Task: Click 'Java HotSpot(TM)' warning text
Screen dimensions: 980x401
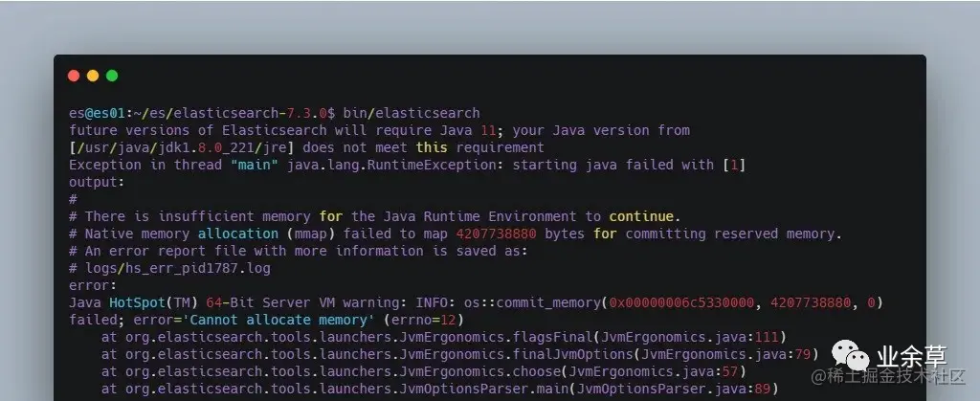Action: pyautogui.click(x=133, y=303)
